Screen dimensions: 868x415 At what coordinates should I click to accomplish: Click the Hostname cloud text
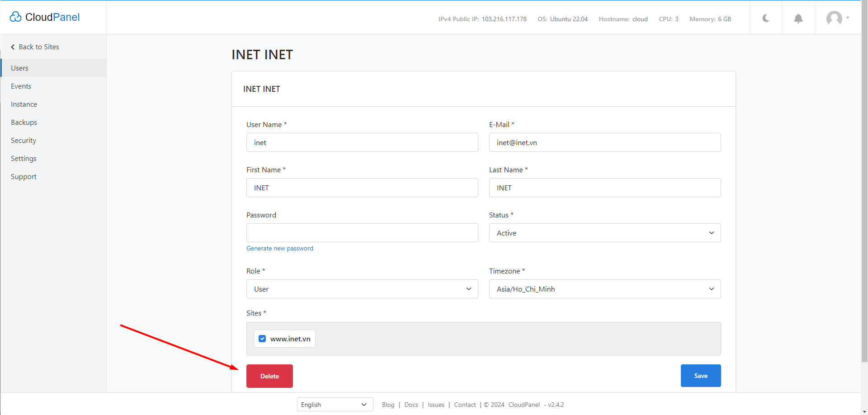623,19
